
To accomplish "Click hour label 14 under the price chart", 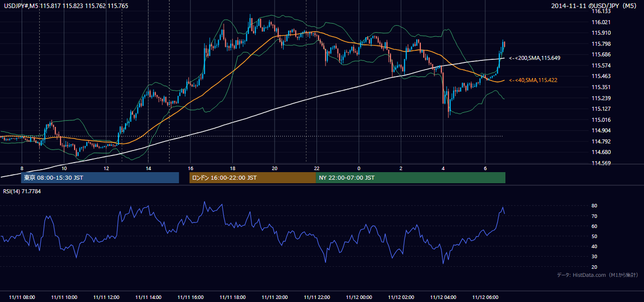I will tap(148, 168).
